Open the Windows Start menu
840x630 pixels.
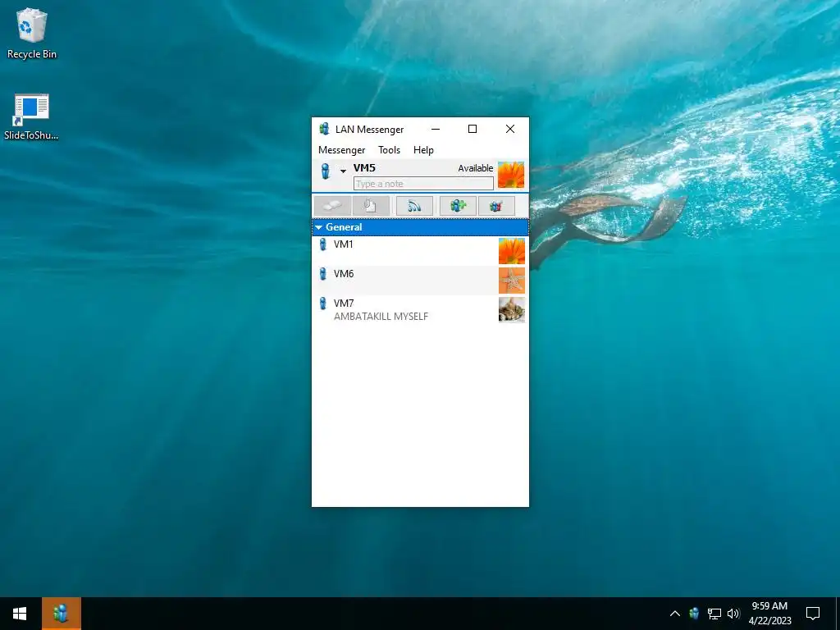[x=20, y=614]
